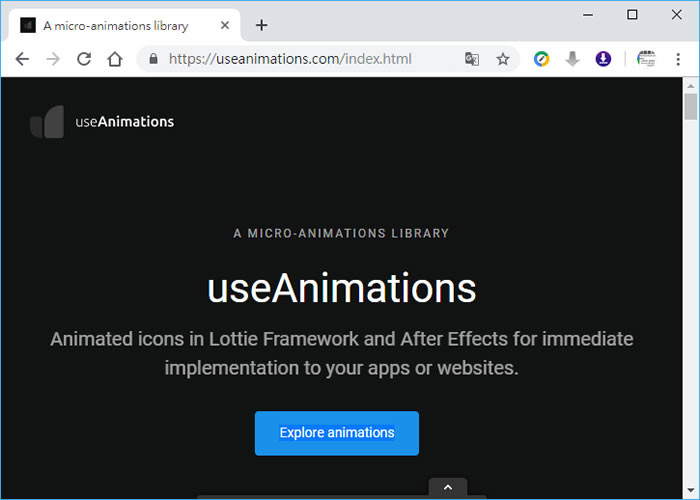View site info via the padlock icon

click(x=153, y=59)
